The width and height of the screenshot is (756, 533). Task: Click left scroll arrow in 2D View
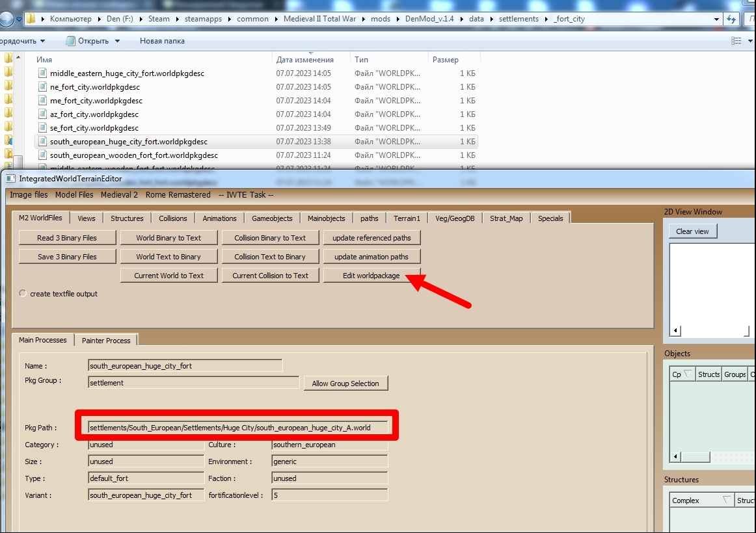pos(675,330)
